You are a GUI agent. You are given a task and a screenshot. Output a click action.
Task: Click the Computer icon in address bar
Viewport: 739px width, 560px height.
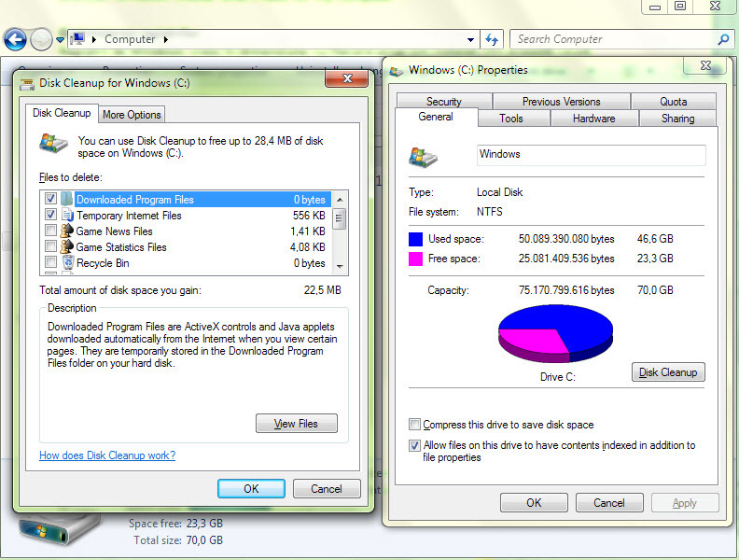click(77, 38)
